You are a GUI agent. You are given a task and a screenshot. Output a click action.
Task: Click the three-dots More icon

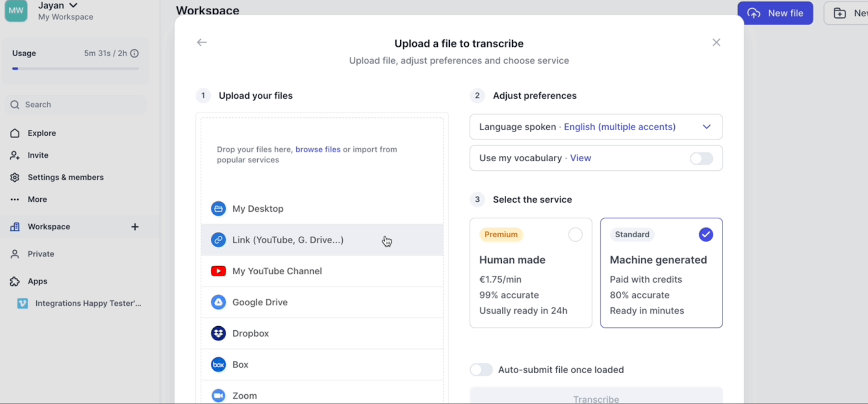coord(15,200)
